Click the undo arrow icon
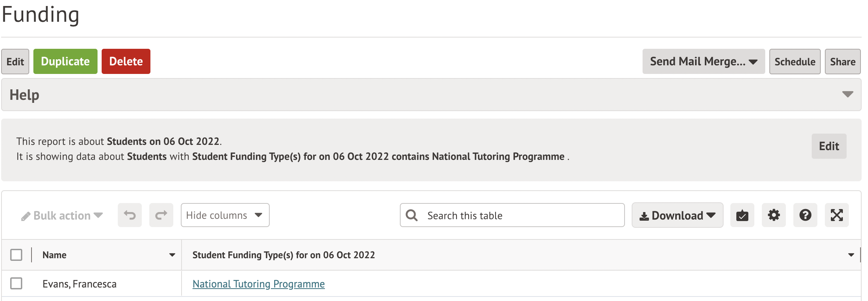 (130, 215)
